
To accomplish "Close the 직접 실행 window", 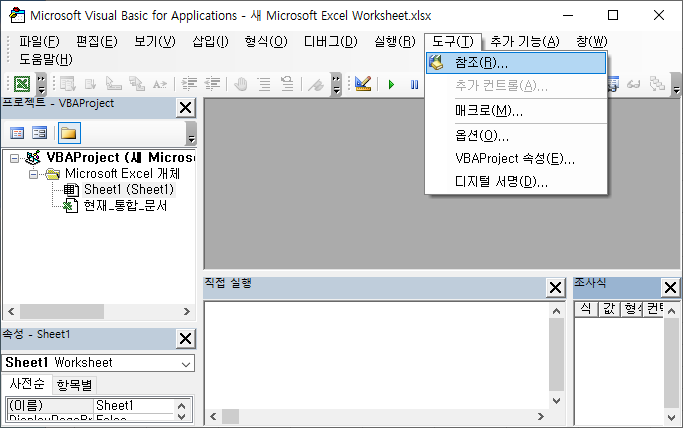I will 555,288.
